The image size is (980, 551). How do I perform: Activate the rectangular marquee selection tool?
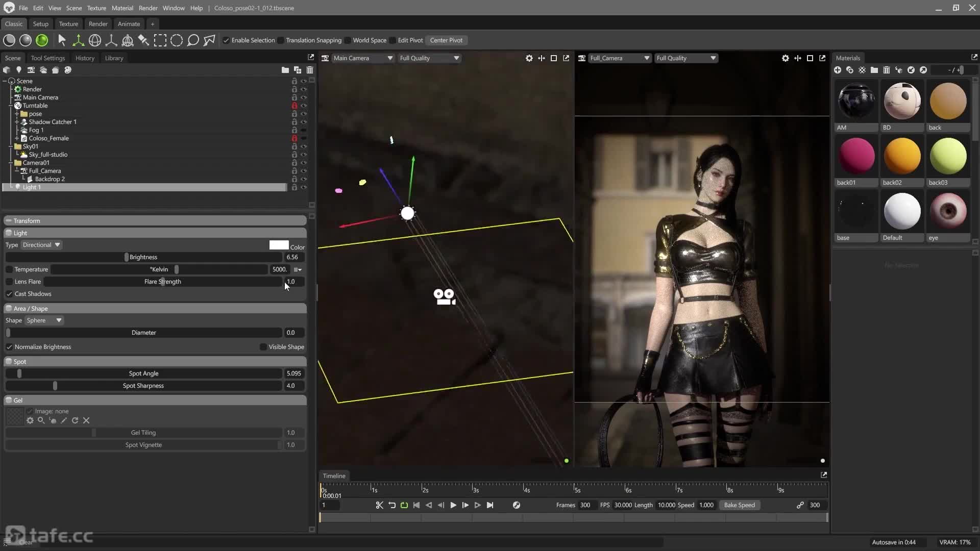tap(160, 40)
